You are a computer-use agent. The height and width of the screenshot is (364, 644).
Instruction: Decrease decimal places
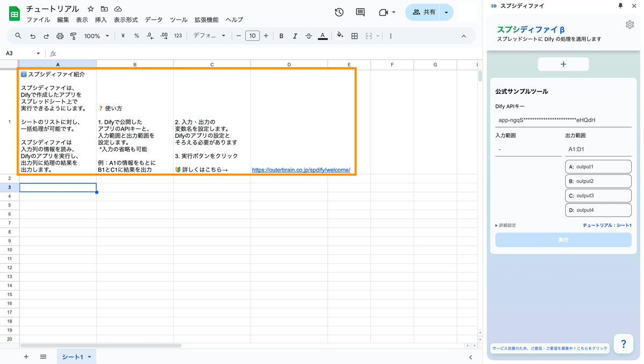(150, 36)
